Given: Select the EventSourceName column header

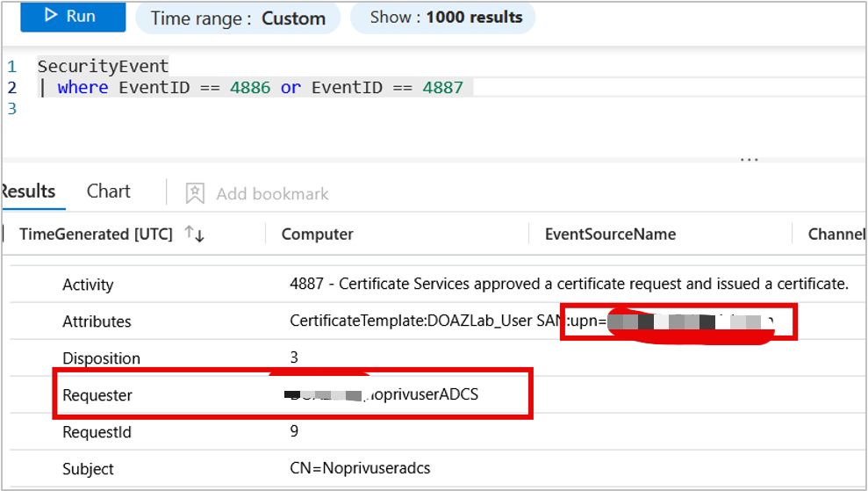Looking at the screenshot, I should (x=610, y=235).
